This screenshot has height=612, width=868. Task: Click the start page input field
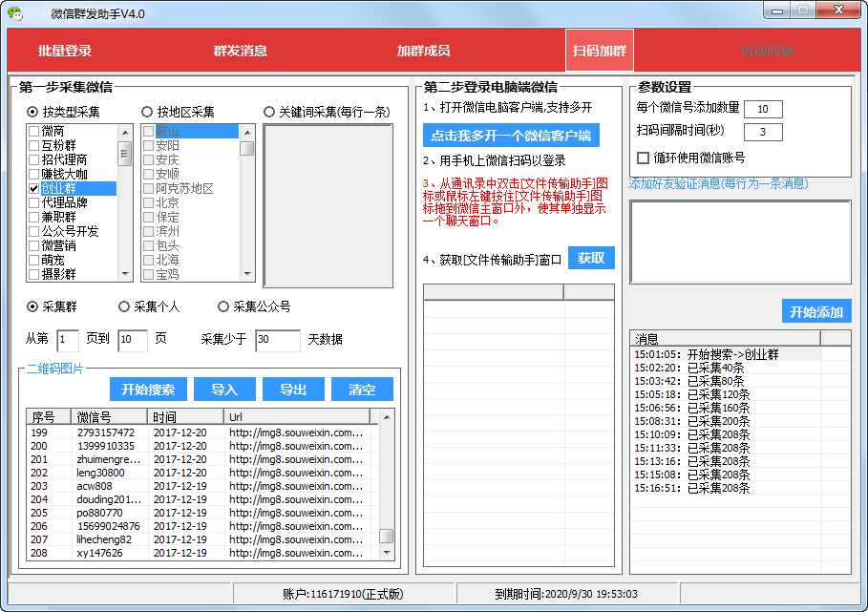(x=68, y=340)
